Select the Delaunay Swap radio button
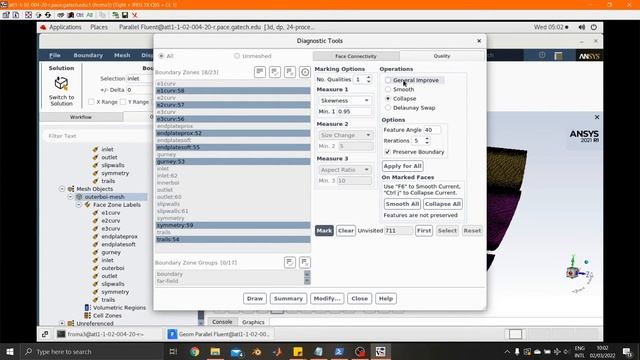Image resolution: width=640 pixels, height=360 pixels. tap(388, 108)
